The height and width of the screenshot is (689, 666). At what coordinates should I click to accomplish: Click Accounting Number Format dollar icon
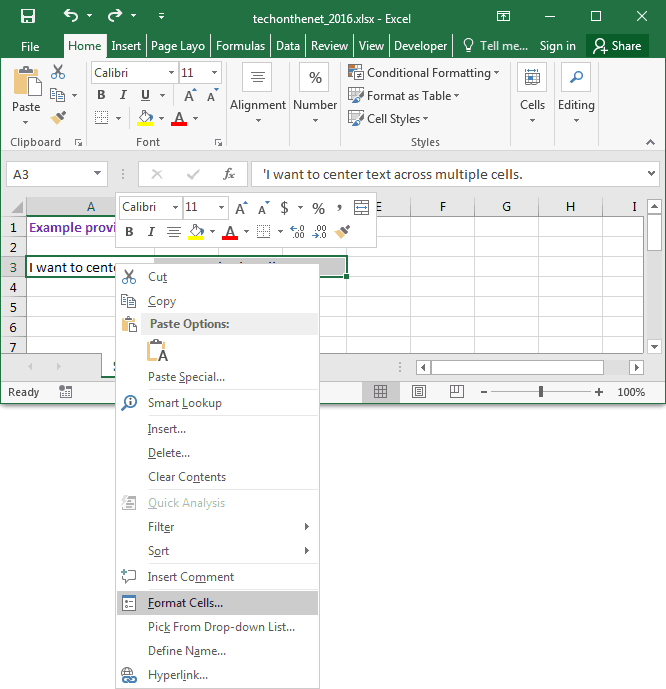click(x=285, y=208)
